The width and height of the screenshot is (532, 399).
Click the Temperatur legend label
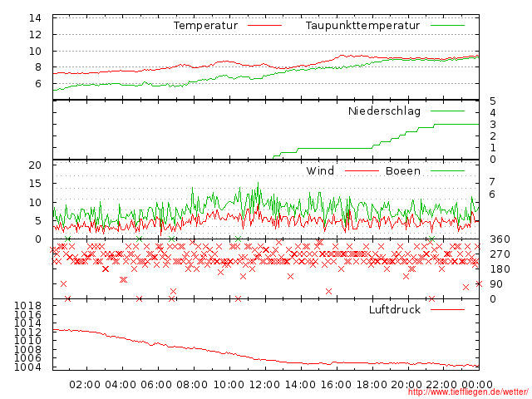point(206,26)
